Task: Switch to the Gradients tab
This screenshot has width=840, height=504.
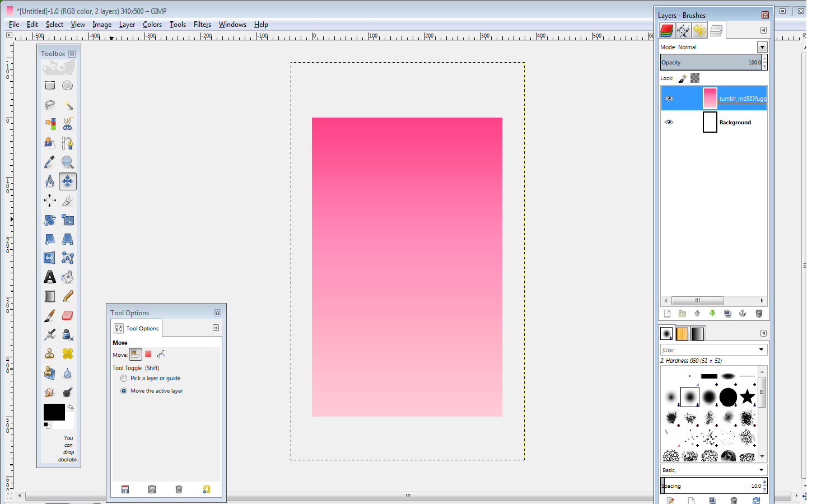Action: tap(698, 334)
